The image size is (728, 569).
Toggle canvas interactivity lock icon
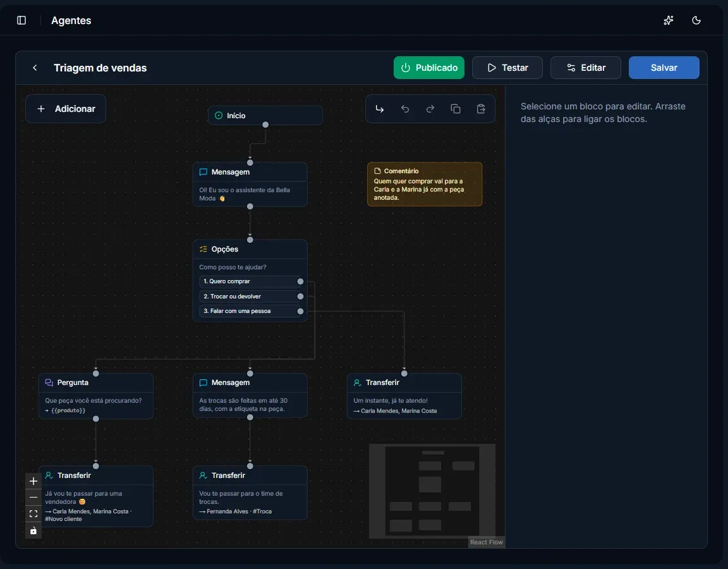click(x=33, y=530)
